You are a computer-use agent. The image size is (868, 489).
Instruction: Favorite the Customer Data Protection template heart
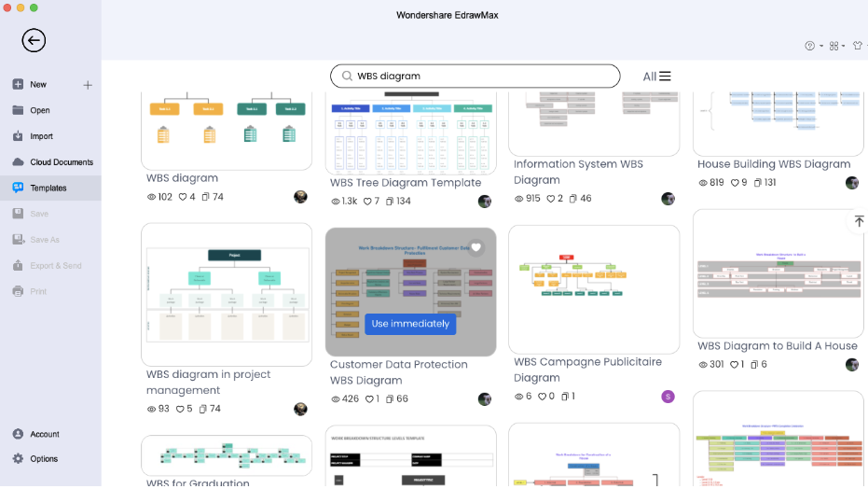[476, 247]
